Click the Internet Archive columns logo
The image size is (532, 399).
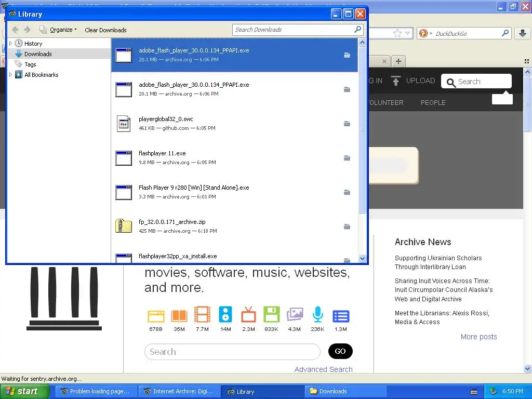tap(64, 299)
